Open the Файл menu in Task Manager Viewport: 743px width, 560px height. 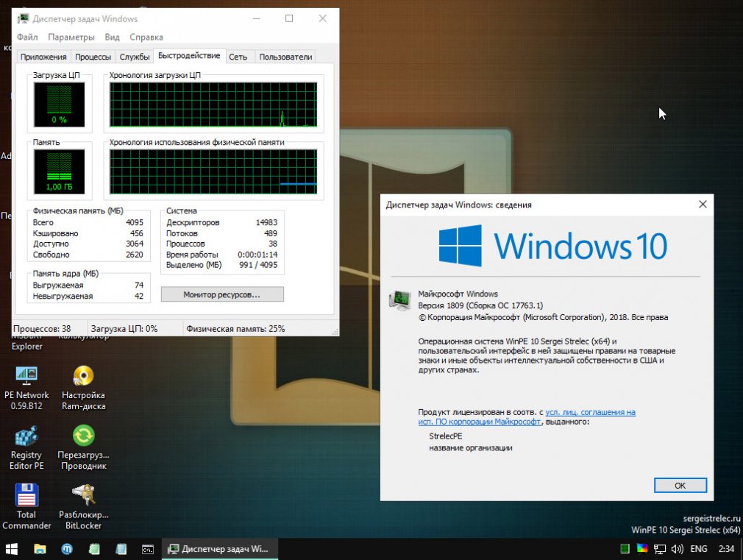click(27, 37)
